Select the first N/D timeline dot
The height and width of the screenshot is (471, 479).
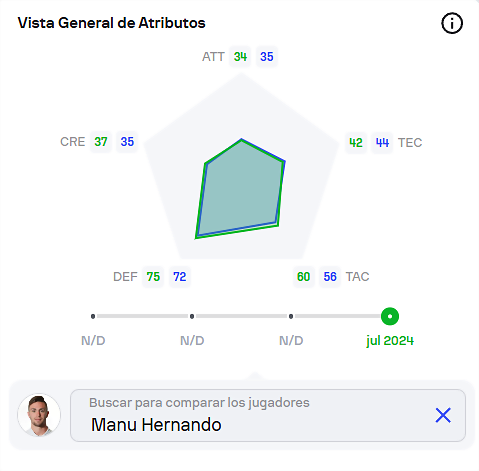coord(93,316)
